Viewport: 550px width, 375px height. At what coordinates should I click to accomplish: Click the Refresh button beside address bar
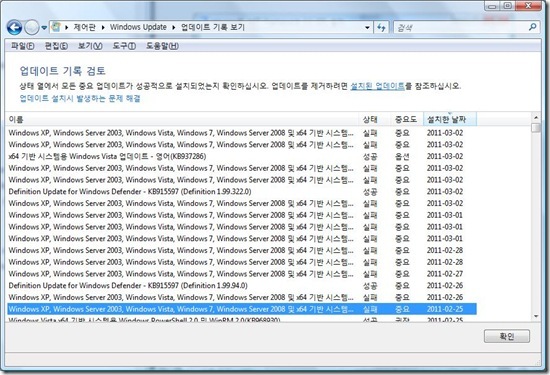point(381,27)
